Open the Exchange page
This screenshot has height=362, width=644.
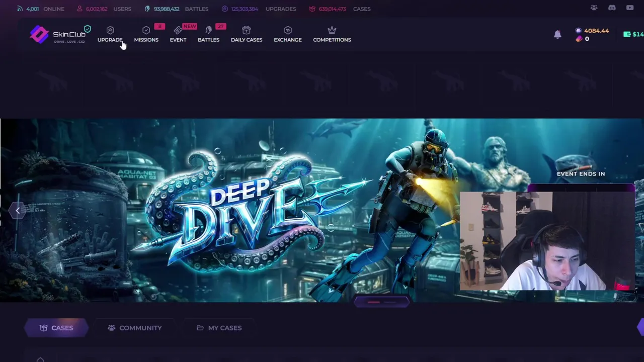click(288, 35)
